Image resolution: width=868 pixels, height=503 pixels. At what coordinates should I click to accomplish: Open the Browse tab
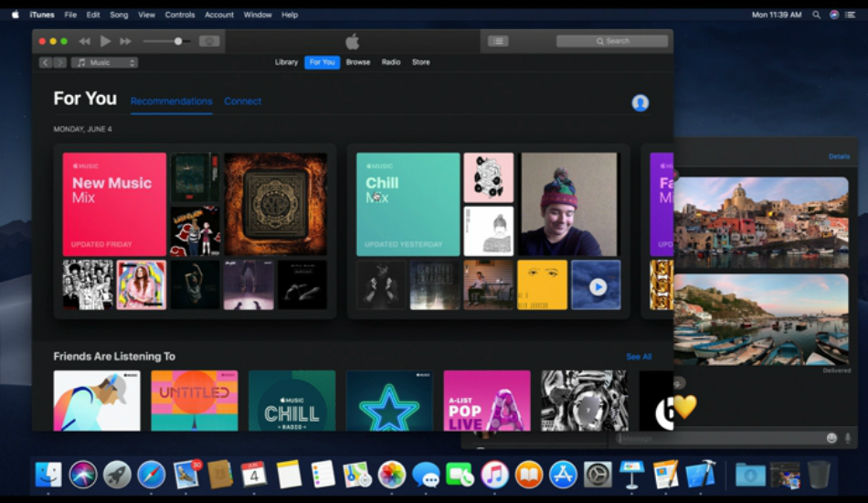click(358, 62)
